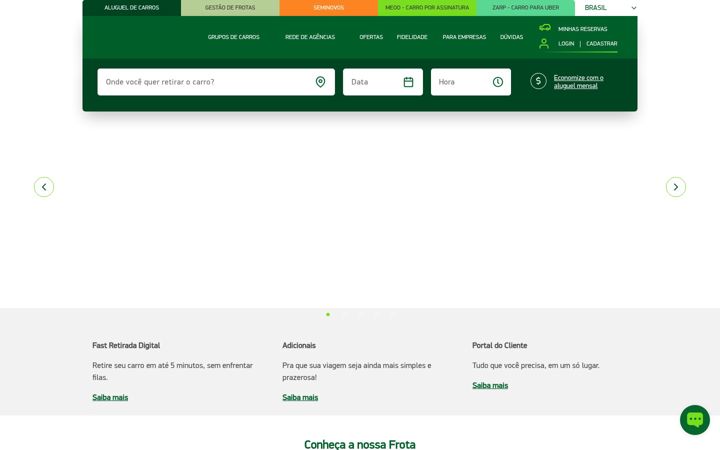This screenshot has height=450, width=720.
Task: Select the first active carousel dot
Action: [x=328, y=315]
